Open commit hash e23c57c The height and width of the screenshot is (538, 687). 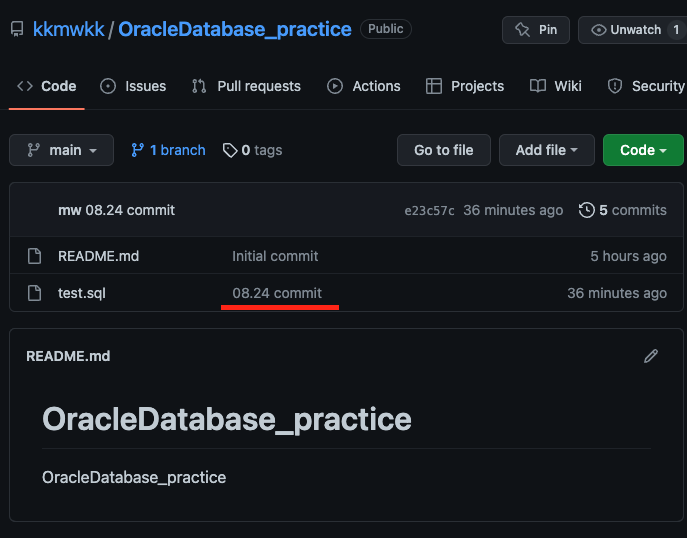click(429, 211)
